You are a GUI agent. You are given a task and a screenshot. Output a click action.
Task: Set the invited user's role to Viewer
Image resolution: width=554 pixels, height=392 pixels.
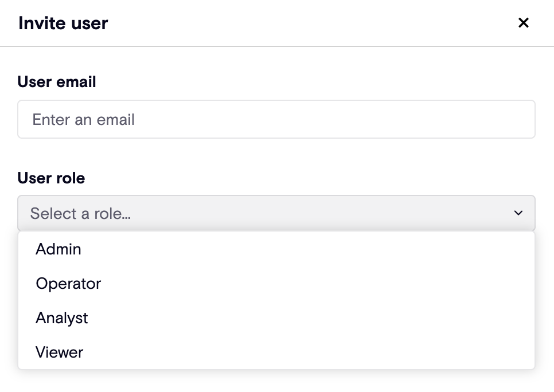60,352
